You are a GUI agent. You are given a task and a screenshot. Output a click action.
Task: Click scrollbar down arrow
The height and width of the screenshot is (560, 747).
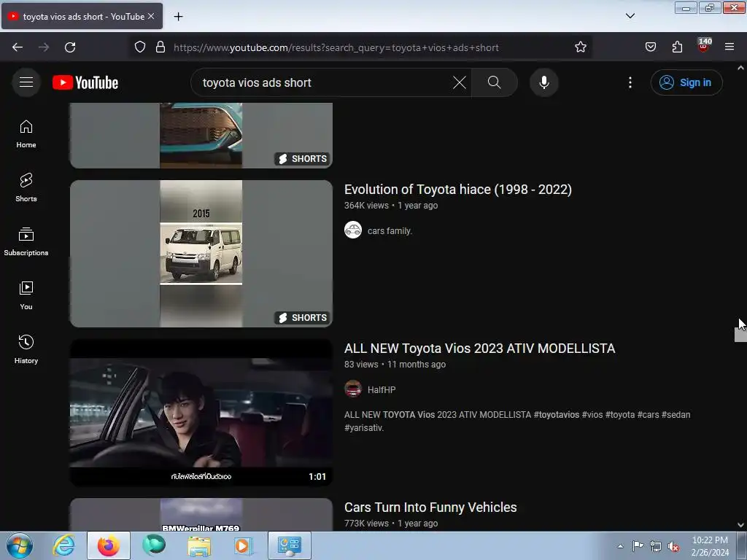(740, 525)
